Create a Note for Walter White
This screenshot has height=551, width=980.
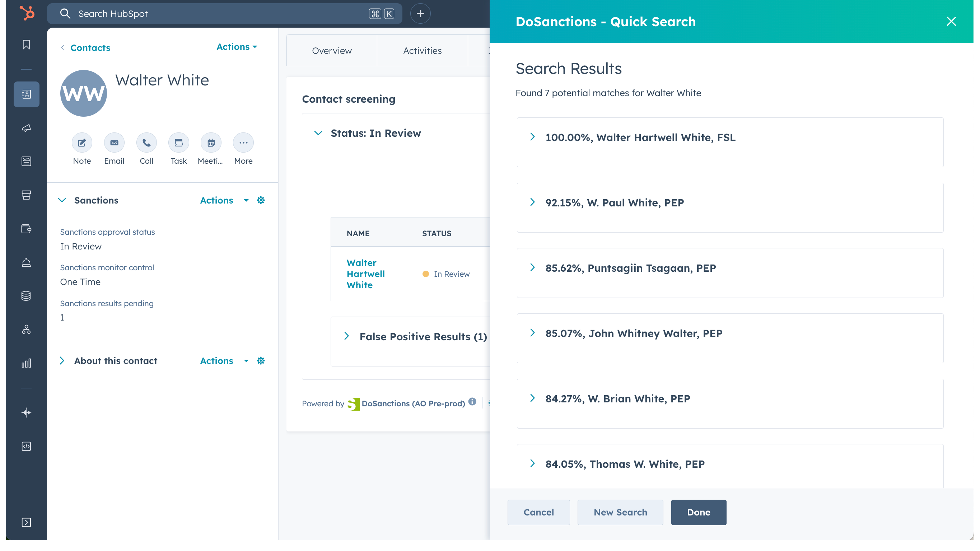pyautogui.click(x=82, y=143)
